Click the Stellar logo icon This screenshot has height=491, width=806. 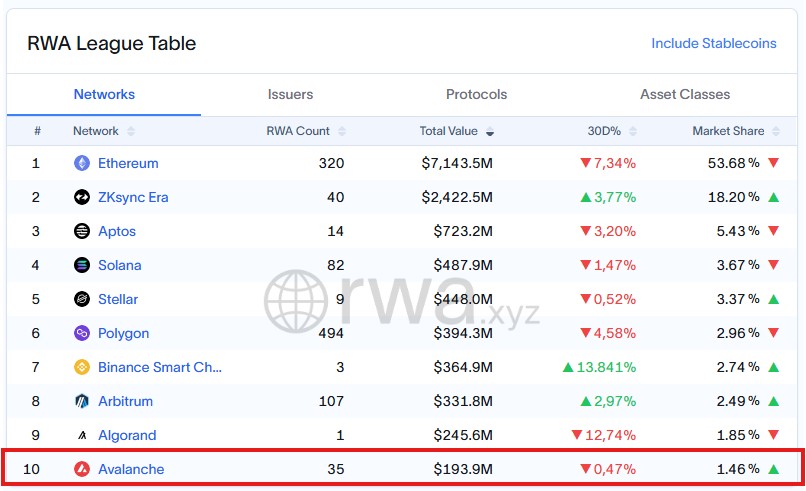coord(82,299)
